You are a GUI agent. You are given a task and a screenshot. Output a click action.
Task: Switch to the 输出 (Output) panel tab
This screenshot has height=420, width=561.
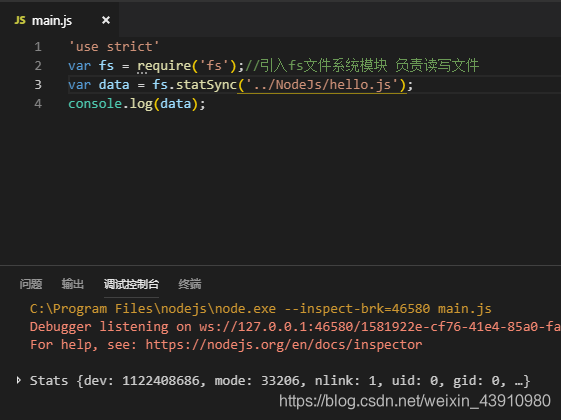[73, 284]
